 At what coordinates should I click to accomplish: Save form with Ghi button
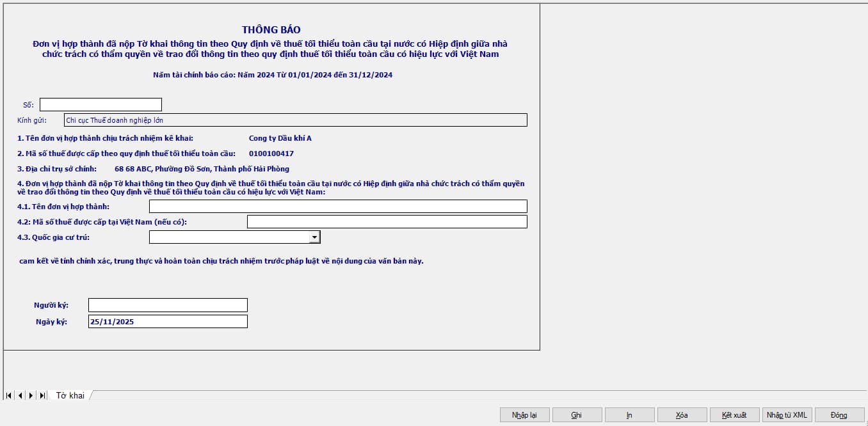coord(577,415)
